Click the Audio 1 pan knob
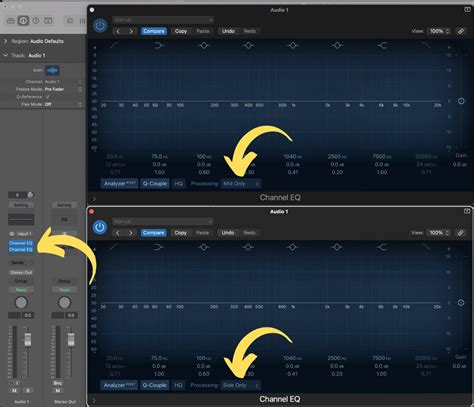 [x=21, y=302]
